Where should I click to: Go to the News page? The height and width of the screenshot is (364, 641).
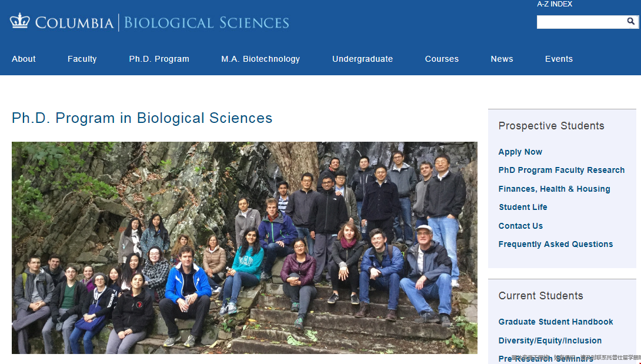502,59
